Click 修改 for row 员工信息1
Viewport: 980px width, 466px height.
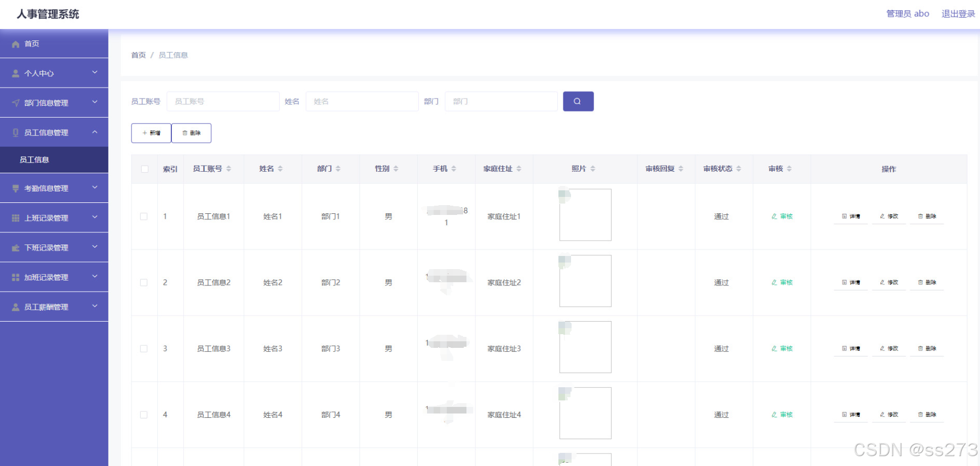click(x=889, y=217)
